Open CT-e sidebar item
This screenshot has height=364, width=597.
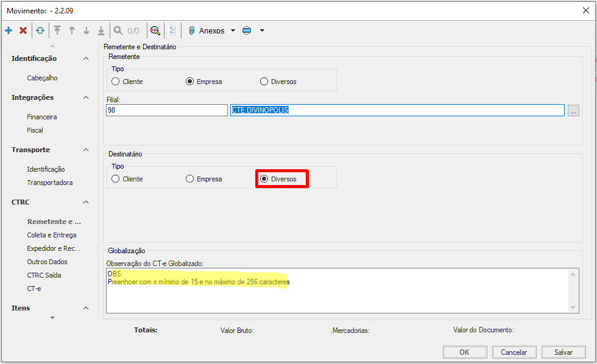coord(34,289)
